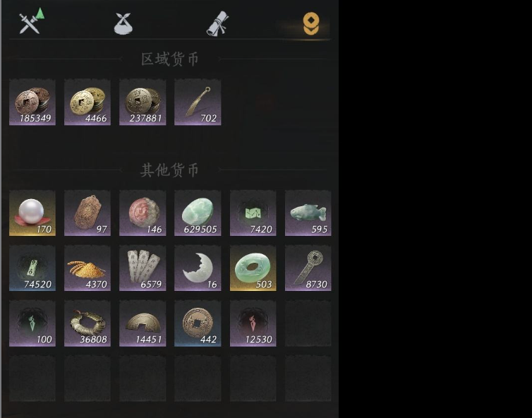Click the gold coins stack showing 4466
Viewport: 532px width, 418px height.
click(87, 102)
